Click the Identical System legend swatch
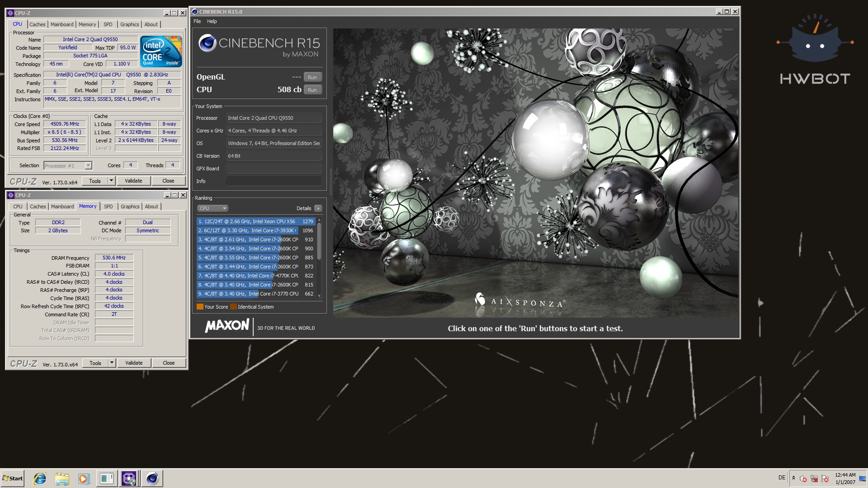 click(x=233, y=307)
